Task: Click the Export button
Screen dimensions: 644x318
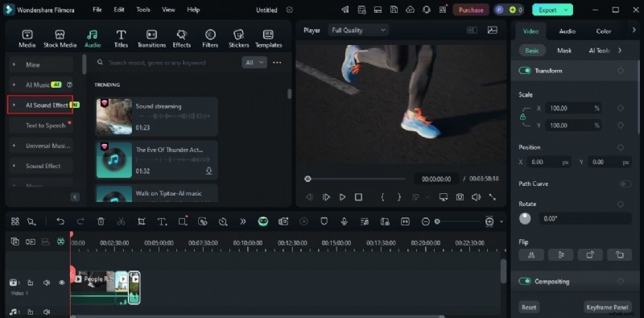Action: [x=552, y=10]
